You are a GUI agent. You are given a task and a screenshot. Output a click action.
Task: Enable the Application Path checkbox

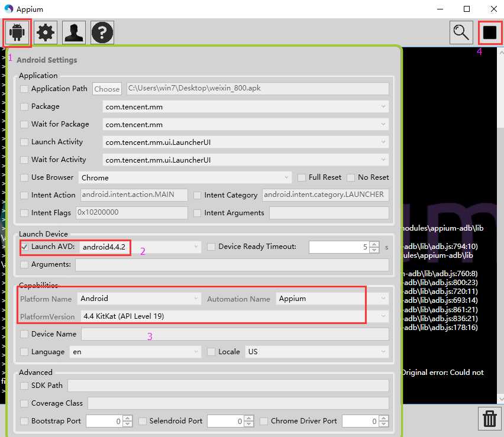(x=24, y=89)
